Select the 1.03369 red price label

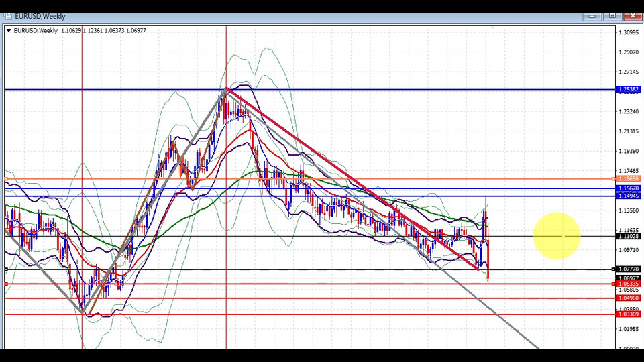pyautogui.click(x=629, y=314)
